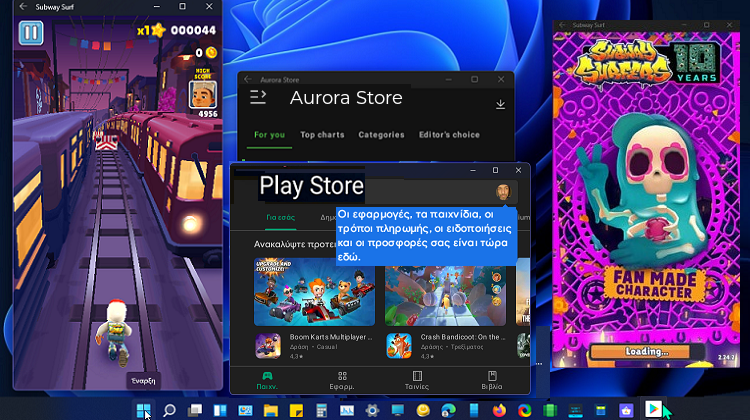Click the Έναρξη tooltip label
This screenshot has width=750, height=420.
[x=143, y=381]
